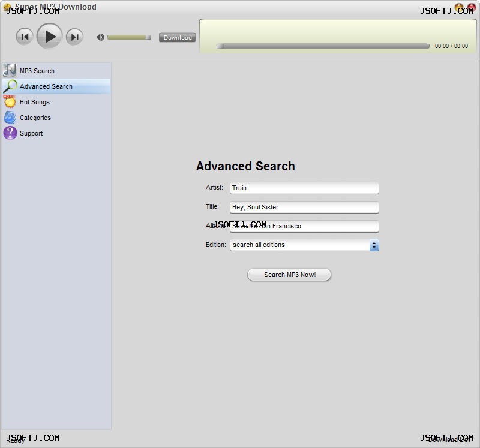480x448 pixels.
Task: Click the Support question mark icon
Action: point(10,133)
